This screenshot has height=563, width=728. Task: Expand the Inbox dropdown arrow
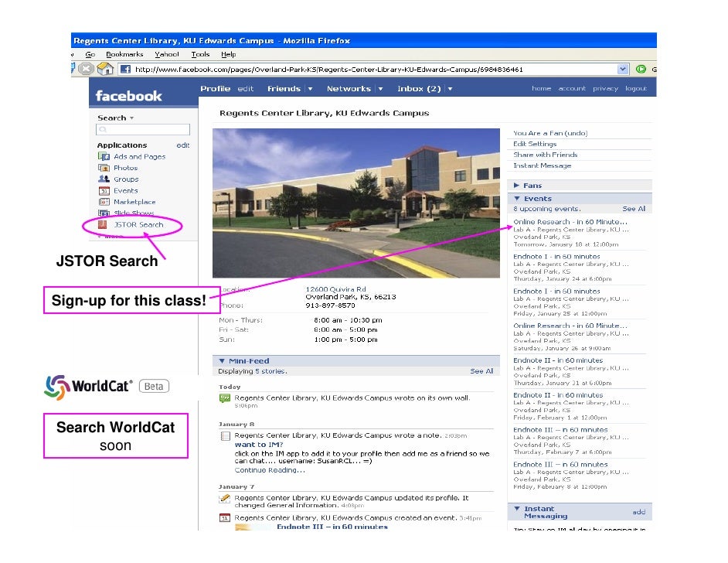click(450, 89)
